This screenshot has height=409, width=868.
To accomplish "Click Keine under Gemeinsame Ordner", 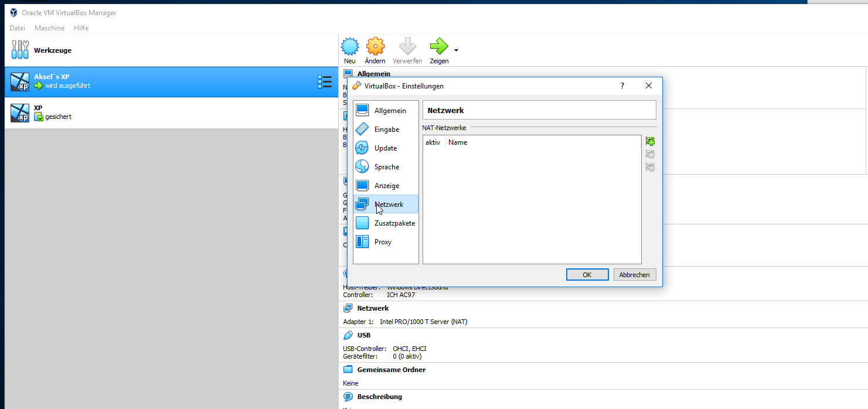I will 350,383.
